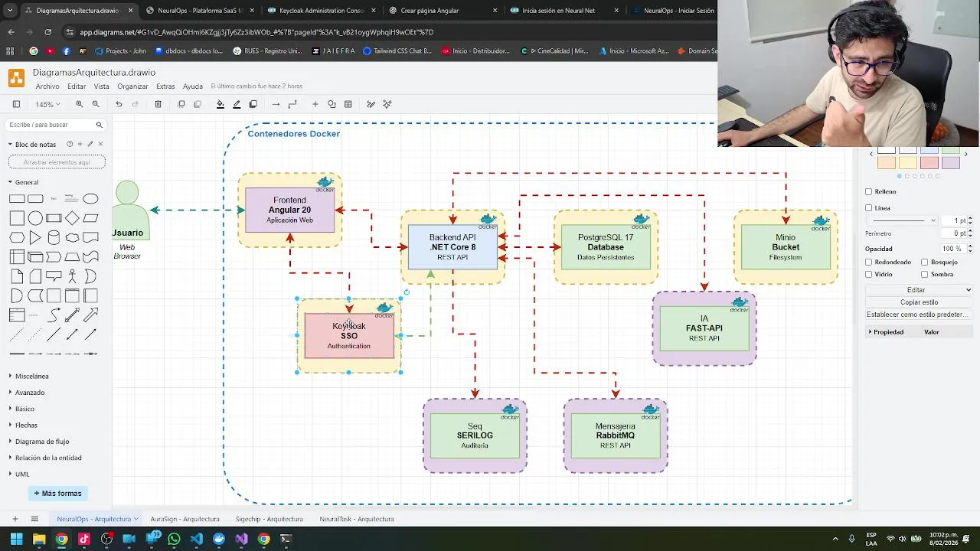Expand the Diagrama de flujo section
The height and width of the screenshot is (551, 980).
[x=42, y=442]
